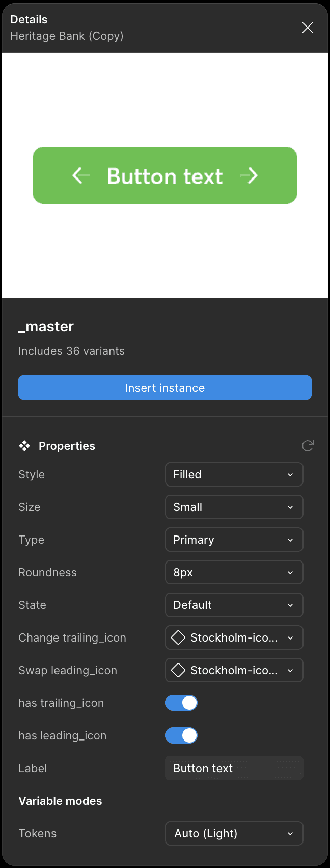The height and width of the screenshot is (868, 330).
Task: Open the State dropdown set to Default
Action: pyautogui.click(x=234, y=605)
